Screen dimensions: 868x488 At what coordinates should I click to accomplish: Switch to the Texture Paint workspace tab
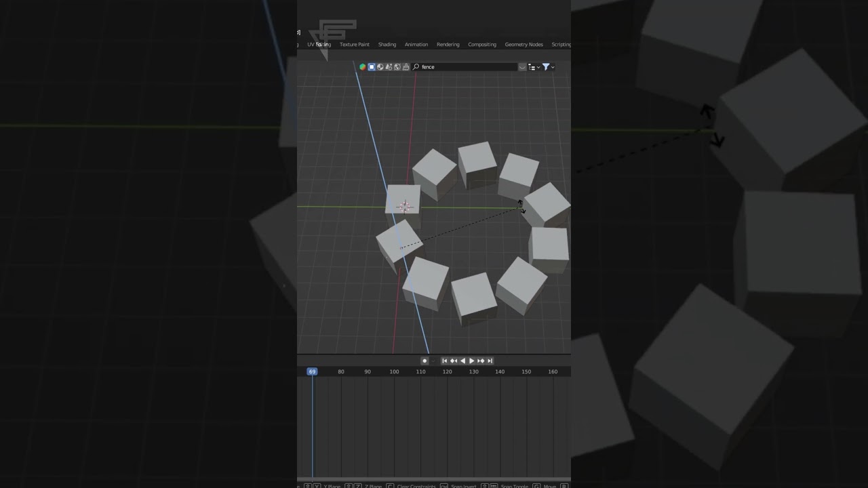point(355,45)
